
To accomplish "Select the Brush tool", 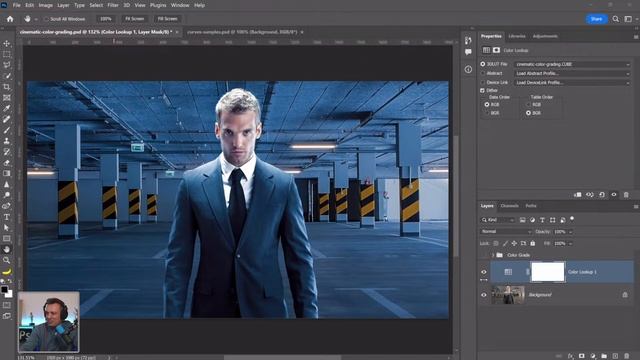I will 7,130.
